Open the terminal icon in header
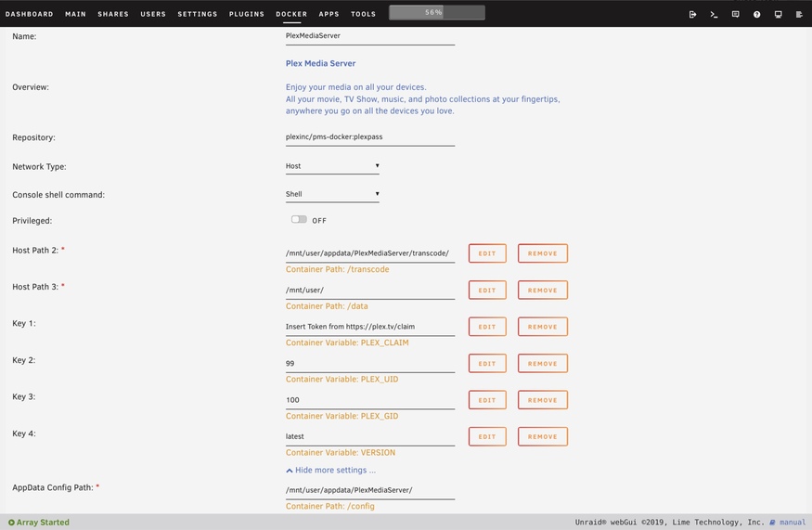The height and width of the screenshot is (530, 812). pyautogui.click(x=714, y=14)
